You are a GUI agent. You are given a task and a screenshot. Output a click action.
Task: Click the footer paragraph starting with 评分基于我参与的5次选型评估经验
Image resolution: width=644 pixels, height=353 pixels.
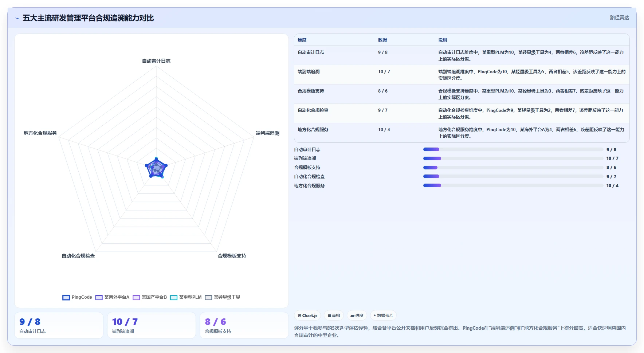point(460,332)
